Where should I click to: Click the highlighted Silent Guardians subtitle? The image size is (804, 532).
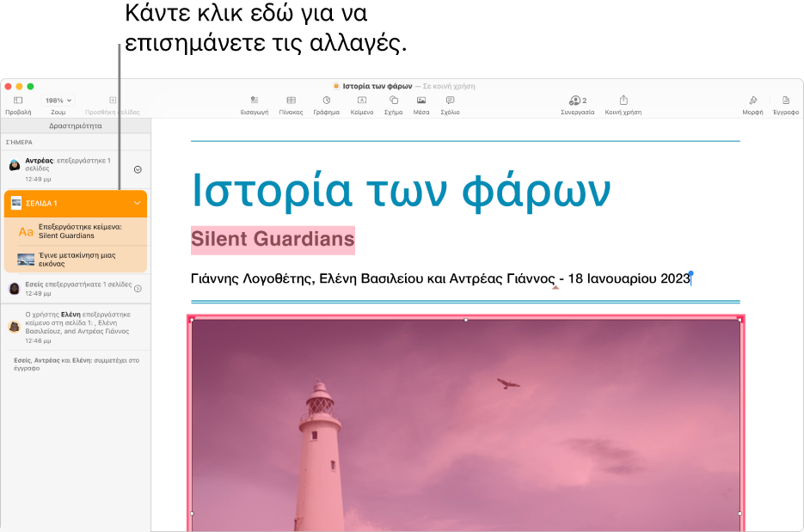coord(273,239)
